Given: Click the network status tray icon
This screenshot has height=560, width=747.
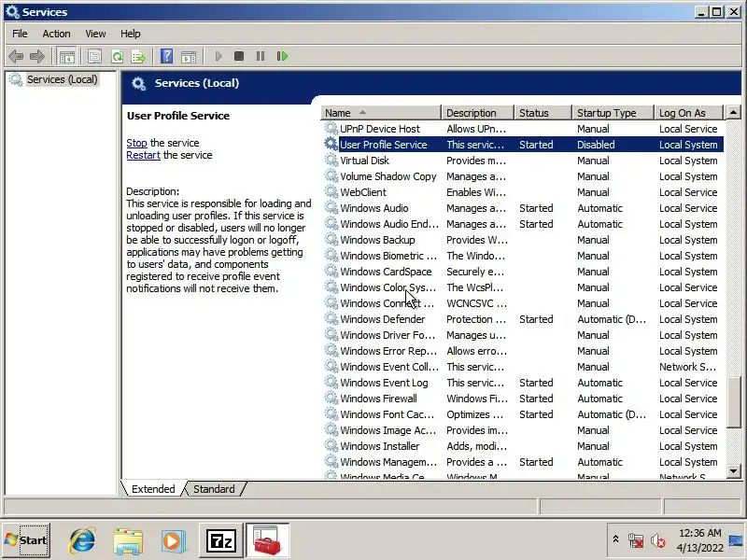Looking at the screenshot, I should [636, 540].
